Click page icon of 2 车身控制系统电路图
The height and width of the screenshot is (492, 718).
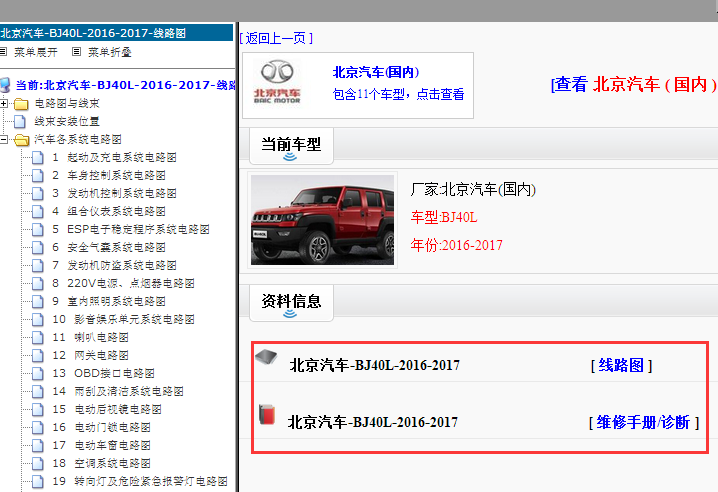pyautogui.click(x=38, y=175)
